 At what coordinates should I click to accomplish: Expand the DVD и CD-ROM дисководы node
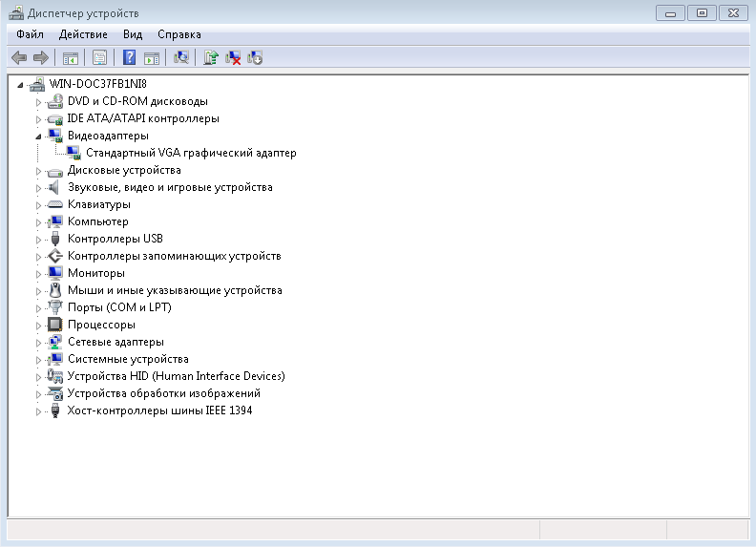(x=39, y=101)
